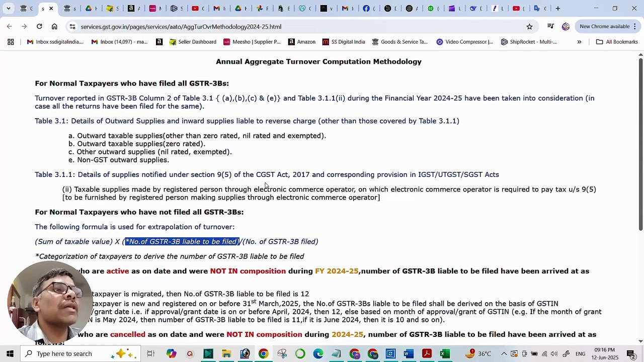Bookmark this page with the star icon

[529, 27]
